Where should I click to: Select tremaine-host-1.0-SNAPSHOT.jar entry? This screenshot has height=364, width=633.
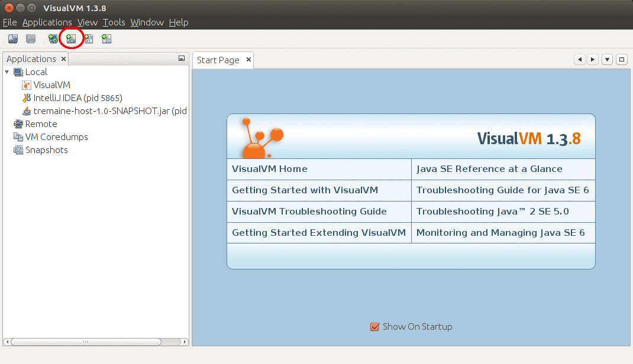(110, 111)
